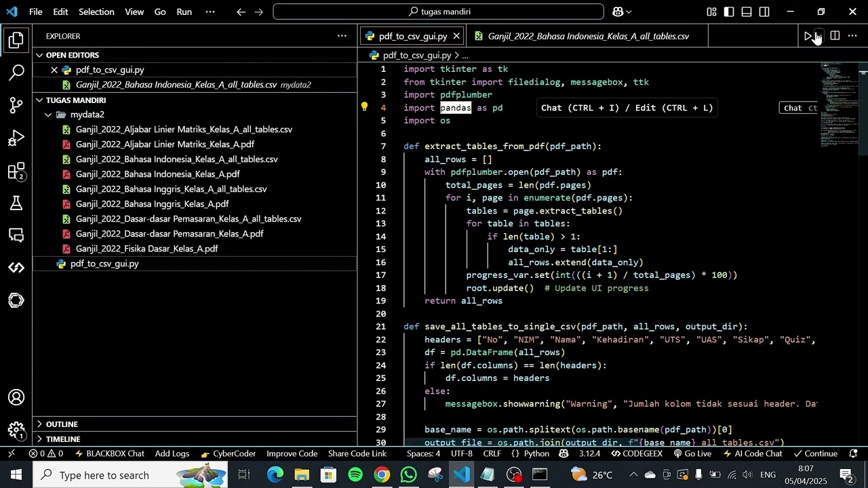Toggle the bottom Panel layout button
The height and width of the screenshot is (488, 868).
[747, 12]
